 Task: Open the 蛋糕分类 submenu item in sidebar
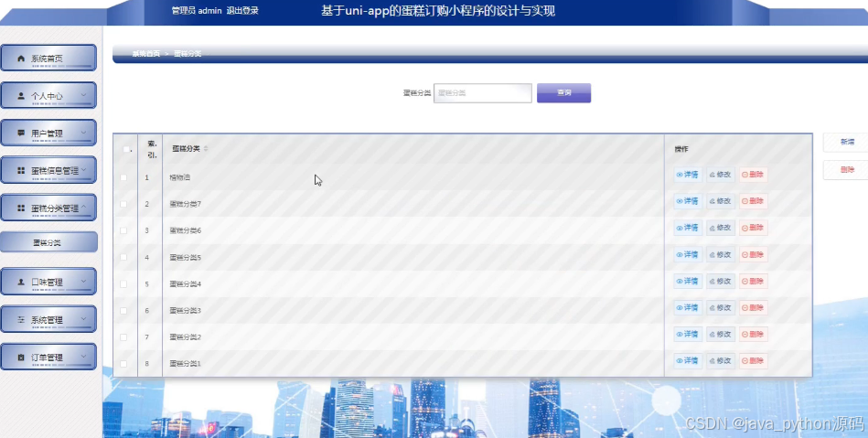click(x=48, y=242)
